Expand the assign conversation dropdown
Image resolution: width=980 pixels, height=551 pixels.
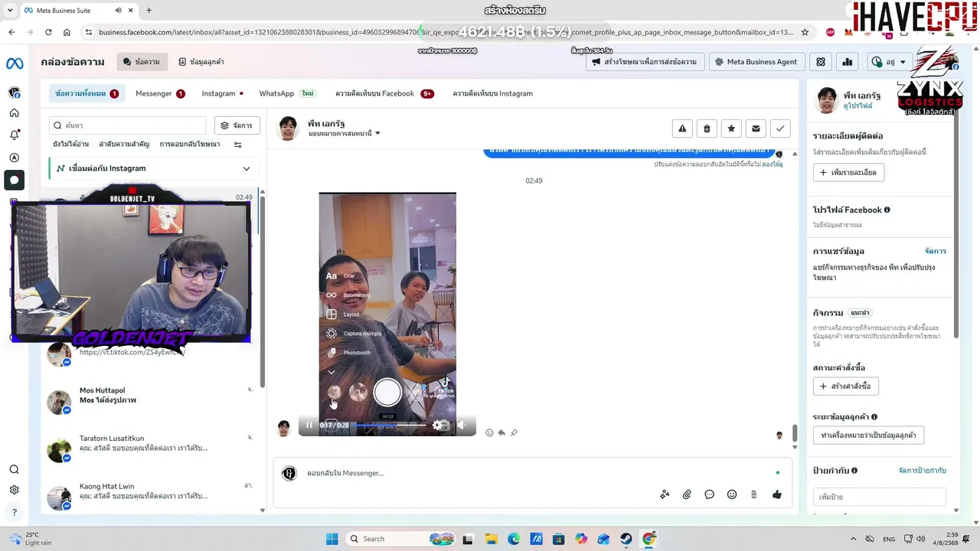(345, 134)
